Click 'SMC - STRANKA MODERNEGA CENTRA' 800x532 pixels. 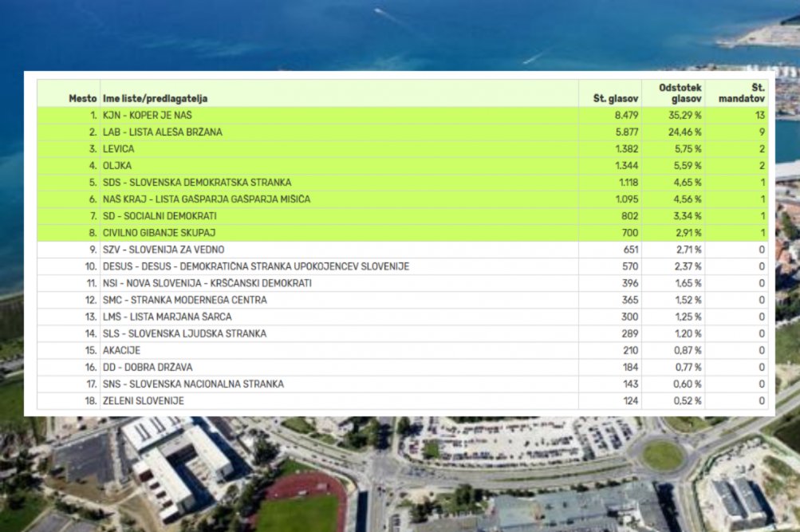coord(185,301)
